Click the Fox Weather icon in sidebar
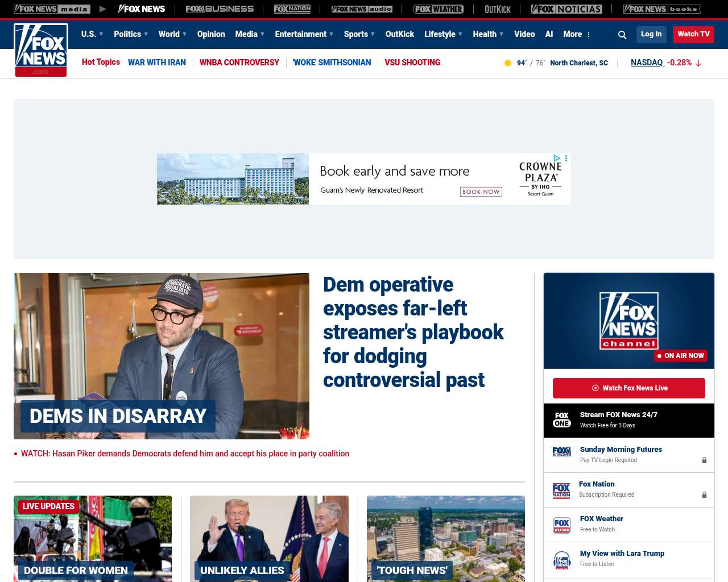Screen dimensions: 728x582 [562, 525]
